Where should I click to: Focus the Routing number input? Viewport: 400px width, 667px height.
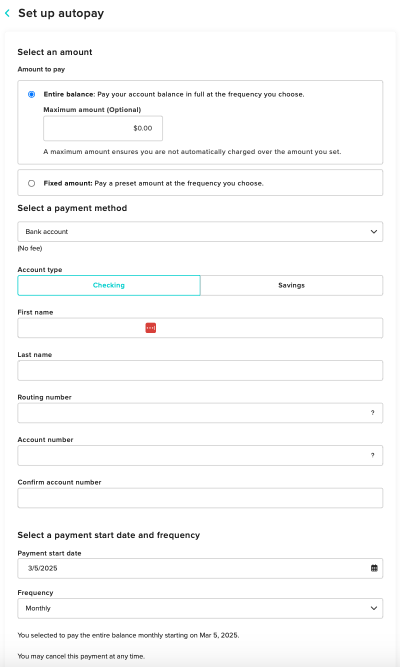click(200, 413)
